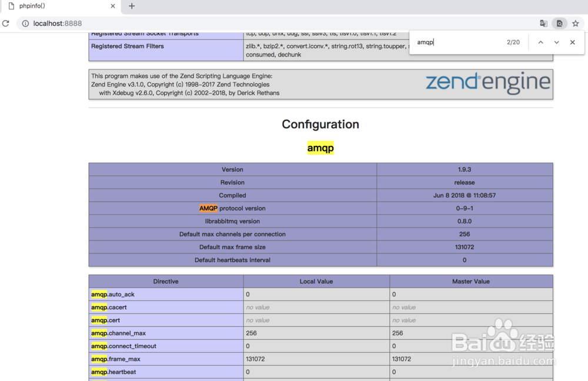The width and height of the screenshot is (588, 381).
Task: Open a new browser tab
Action: click(x=132, y=6)
